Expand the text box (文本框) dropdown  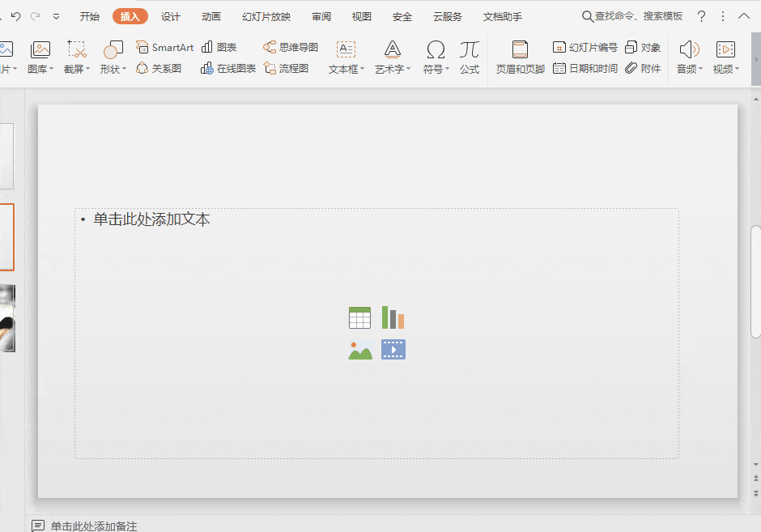tap(346, 69)
